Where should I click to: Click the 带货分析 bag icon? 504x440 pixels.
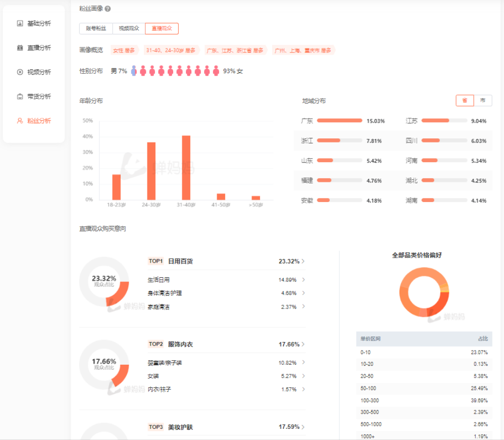[20, 96]
